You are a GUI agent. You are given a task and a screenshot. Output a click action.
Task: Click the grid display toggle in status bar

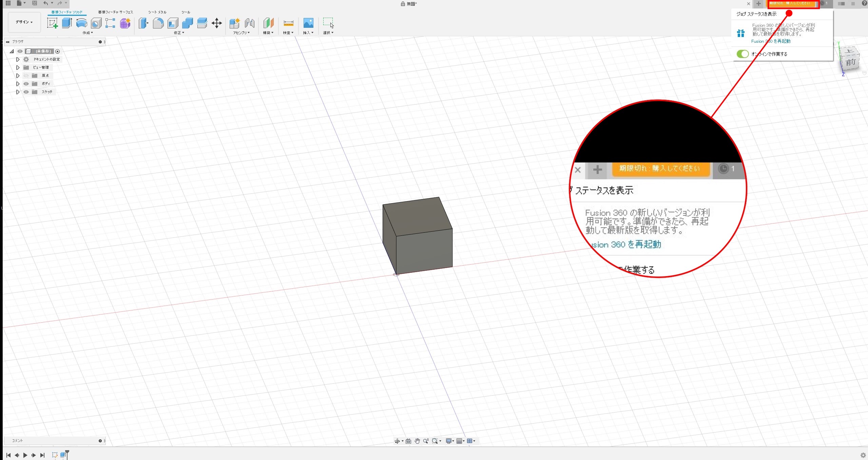(459, 441)
